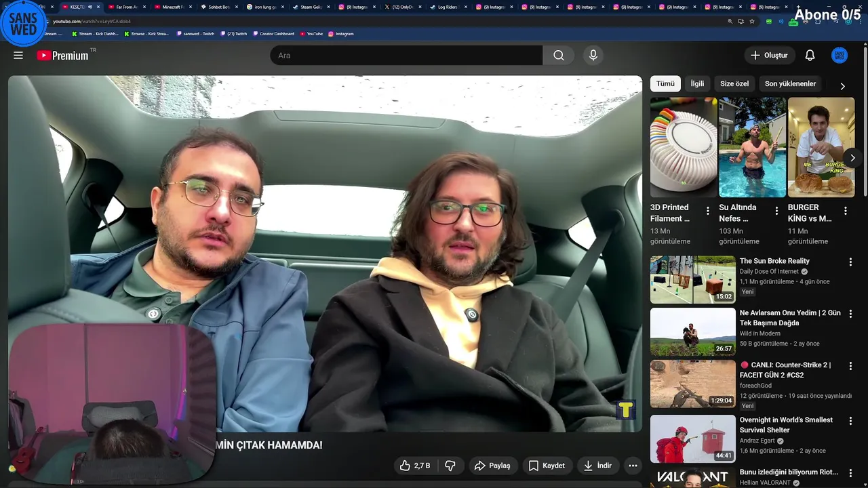Close the Far From tab
The width and height of the screenshot is (868, 488).
[x=144, y=7]
